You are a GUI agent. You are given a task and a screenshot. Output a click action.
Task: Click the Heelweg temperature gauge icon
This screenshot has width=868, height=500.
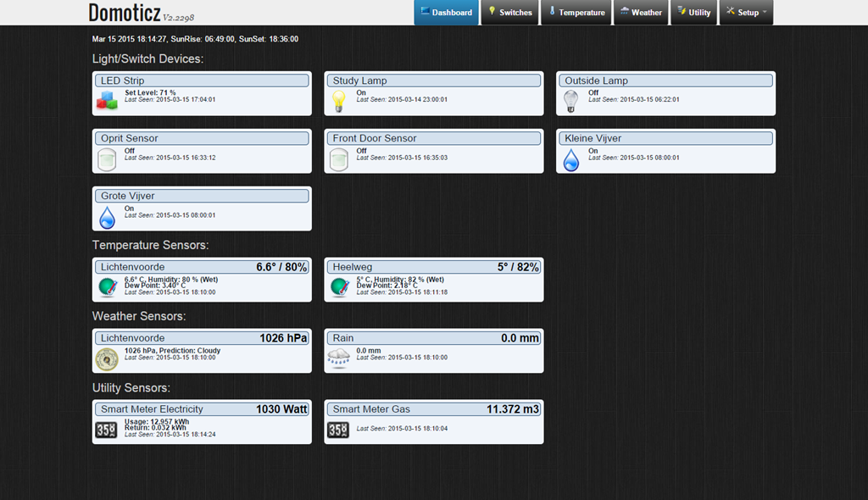339,286
